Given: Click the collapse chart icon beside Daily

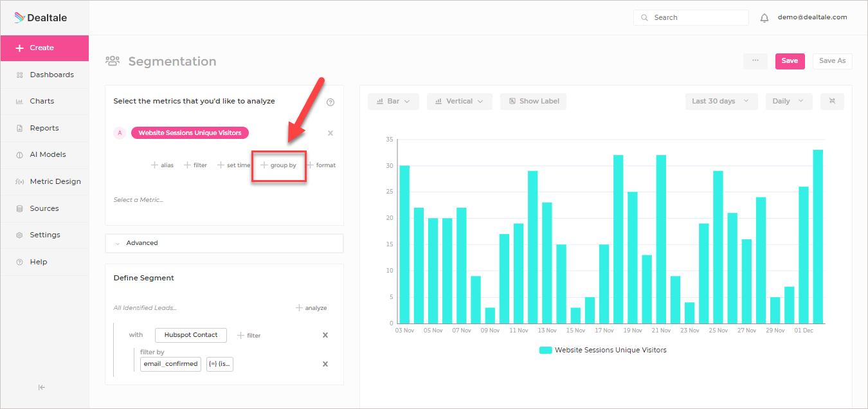Looking at the screenshot, I should (832, 101).
